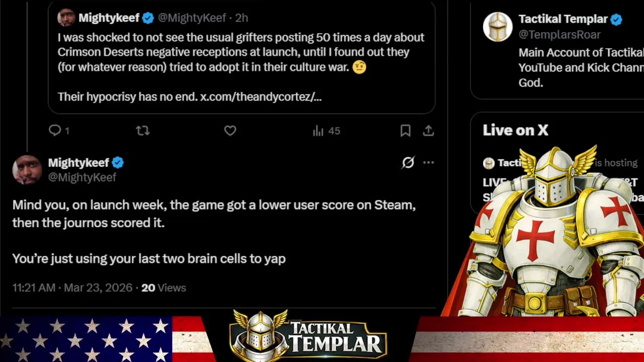This screenshot has height=362, width=644.
Task: Click the reply icon under the quoted post
Action: (x=55, y=131)
